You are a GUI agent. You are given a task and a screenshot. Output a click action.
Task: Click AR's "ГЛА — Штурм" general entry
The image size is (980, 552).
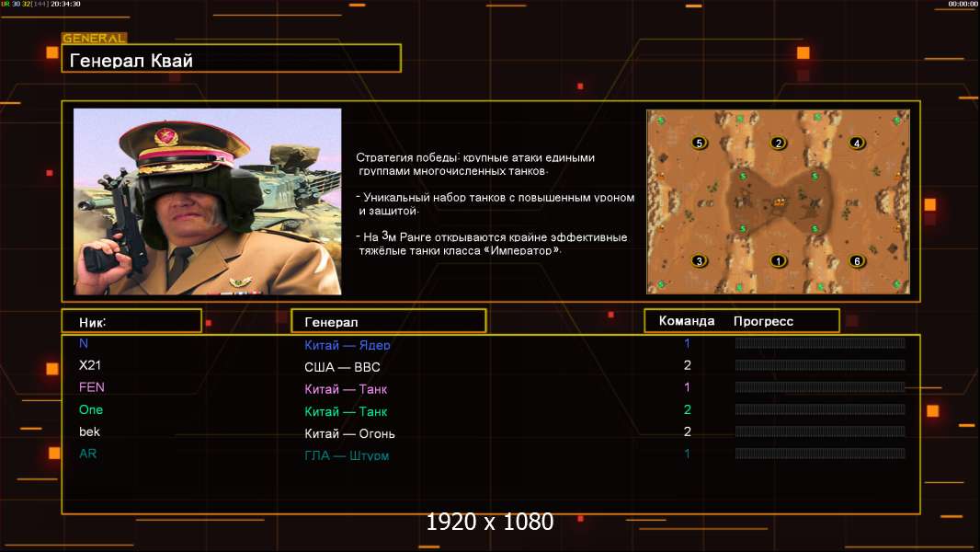tap(347, 455)
